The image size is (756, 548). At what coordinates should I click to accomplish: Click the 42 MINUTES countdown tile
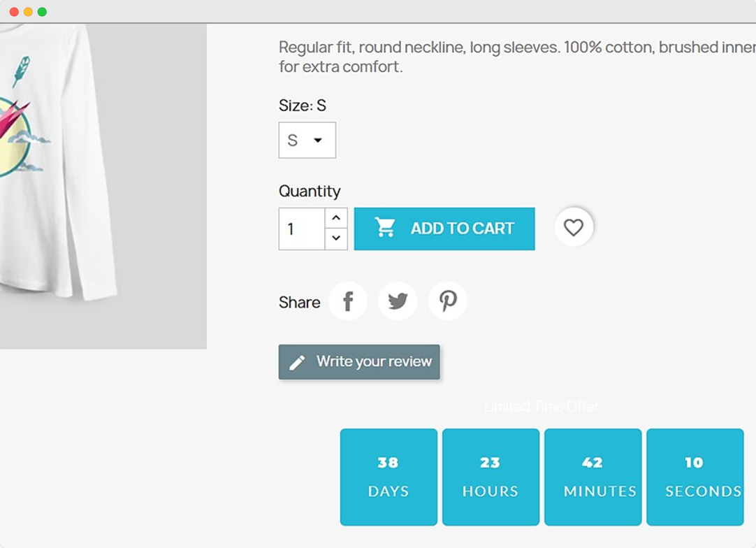pyautogui.click(x=593, y=477)
